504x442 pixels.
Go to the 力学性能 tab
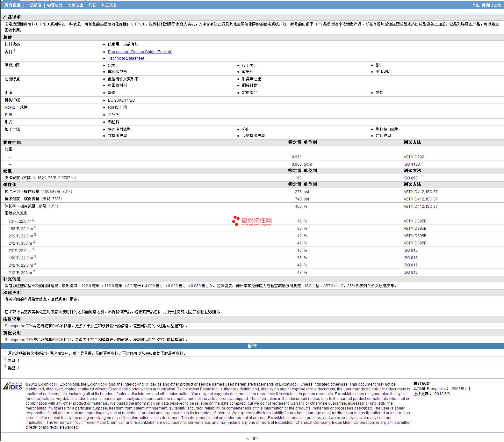75,5
